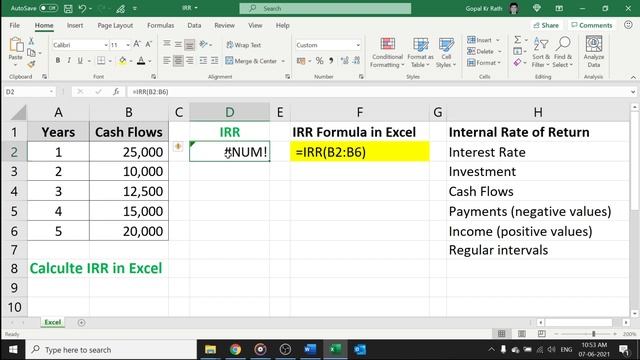Open the Name Box dropdown arrow
Screen dimensions: 640x360
click(x=51, y=92)
